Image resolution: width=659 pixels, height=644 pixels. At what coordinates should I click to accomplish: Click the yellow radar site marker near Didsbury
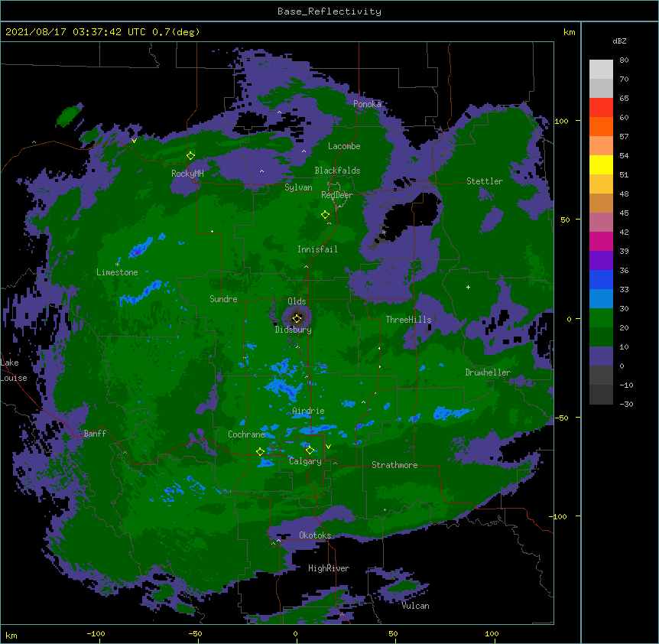(x=297, y=318)
